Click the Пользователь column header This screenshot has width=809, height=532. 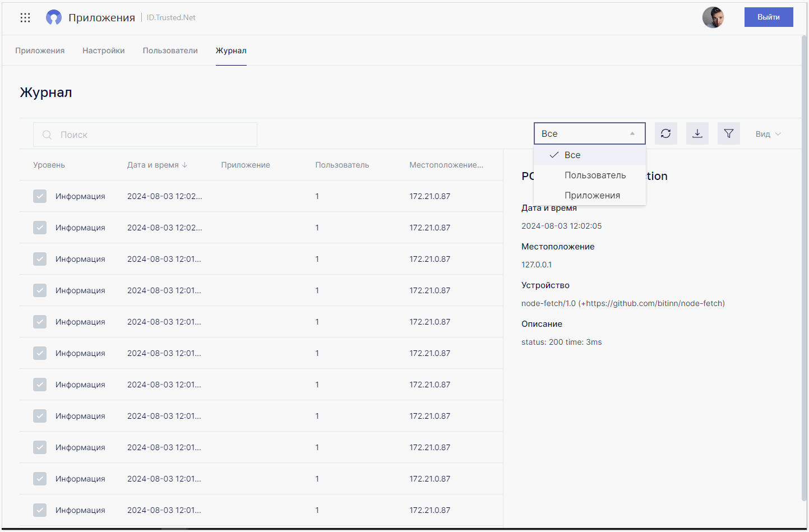[342, 165]
